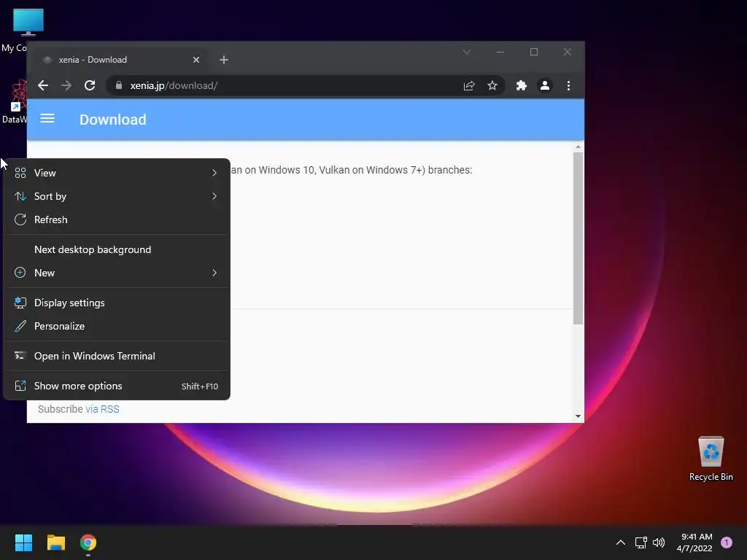
Task: Click the page scrollbar up arrow
Action: point(578,147)
